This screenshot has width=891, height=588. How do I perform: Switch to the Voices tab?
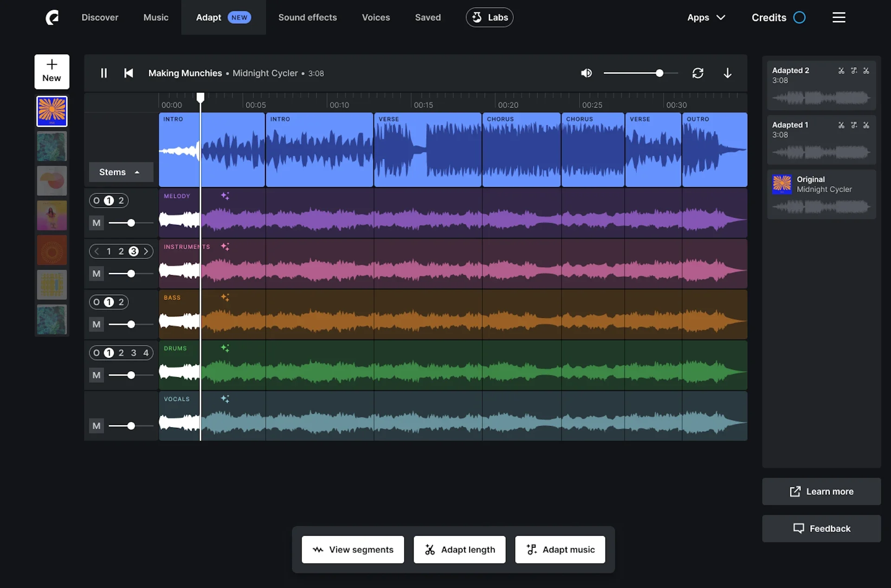(375, 18)
